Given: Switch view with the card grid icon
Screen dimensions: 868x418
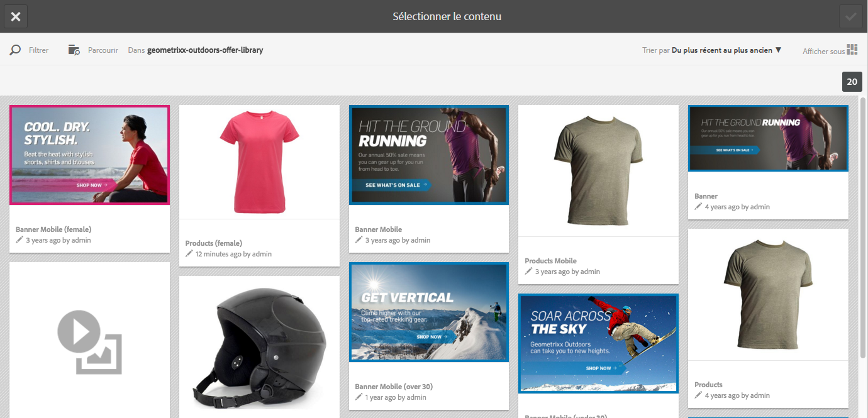Looking at the screenshot, I should [x=852, y=50].
